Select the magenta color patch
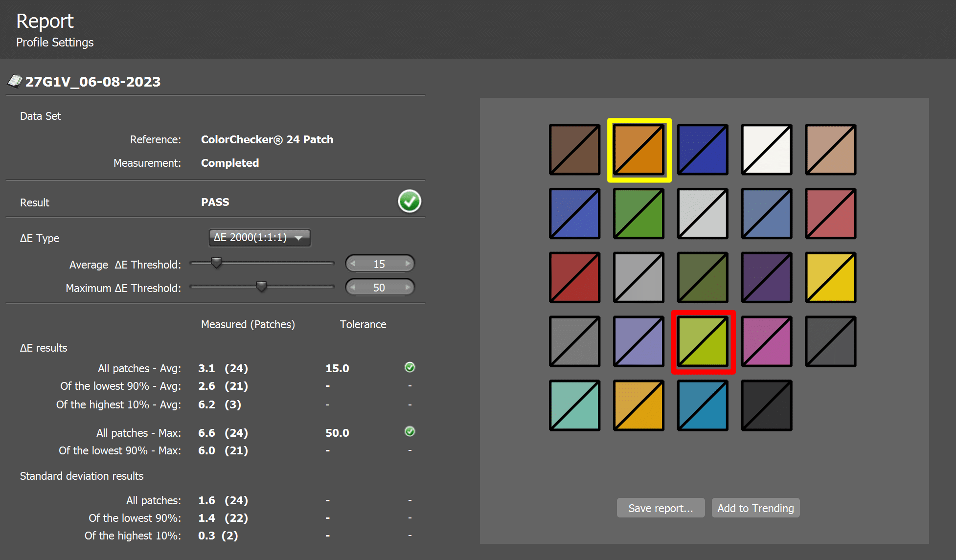 pyautogui.click(x=766, y=341)
